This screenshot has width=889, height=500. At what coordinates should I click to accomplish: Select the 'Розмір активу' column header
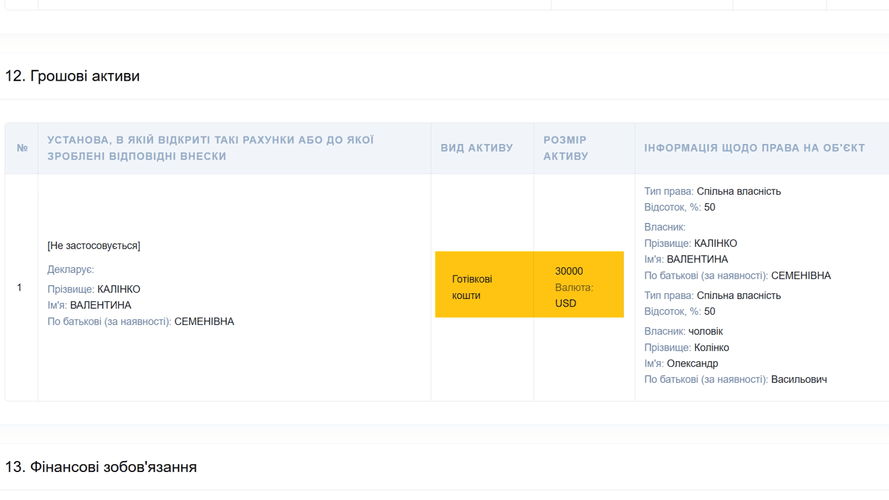click(x=566, y=148)
